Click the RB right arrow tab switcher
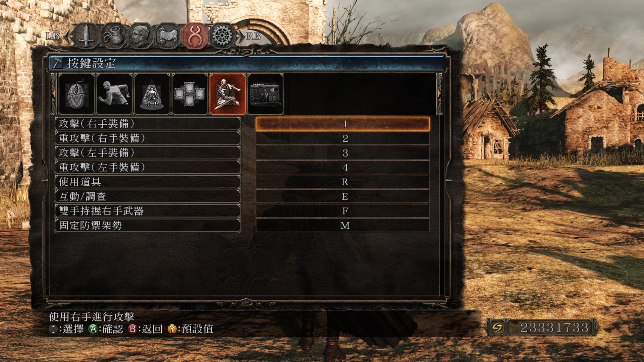Screen dimensions: 644x362 (x=250, y=36)
